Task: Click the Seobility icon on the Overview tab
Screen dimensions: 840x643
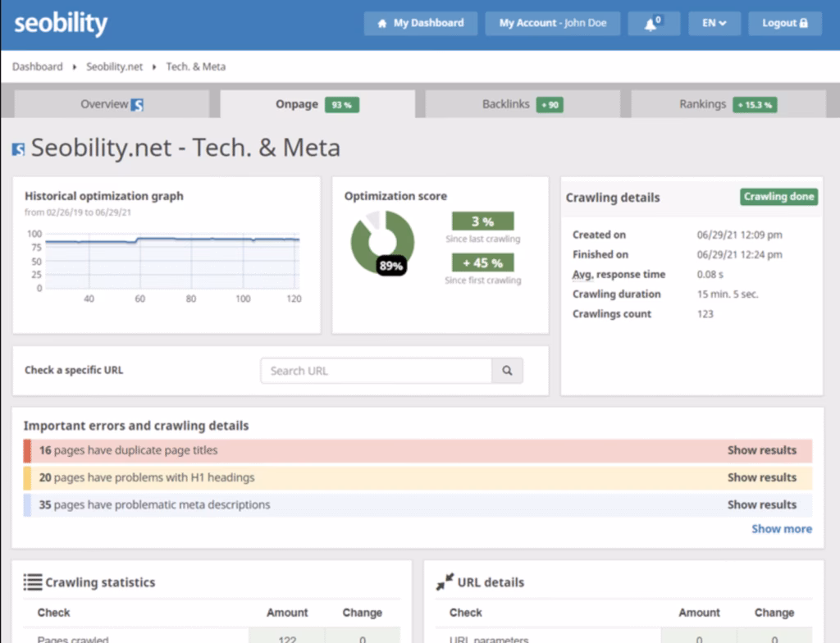Action: 137,104
